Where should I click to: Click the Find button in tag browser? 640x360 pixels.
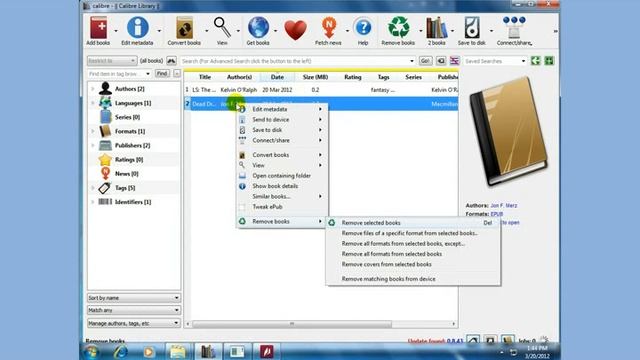162,73
